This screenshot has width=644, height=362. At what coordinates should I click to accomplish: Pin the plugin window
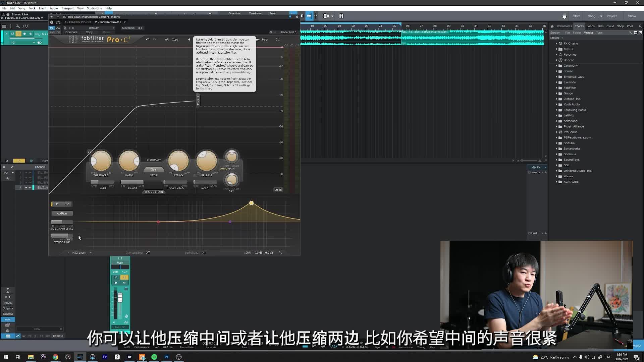(x=290, y=16)
